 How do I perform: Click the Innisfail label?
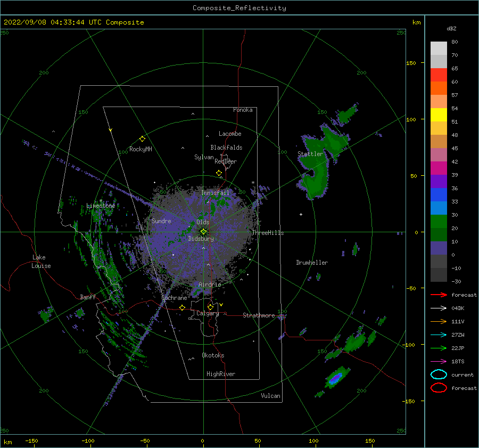point(215,193)
